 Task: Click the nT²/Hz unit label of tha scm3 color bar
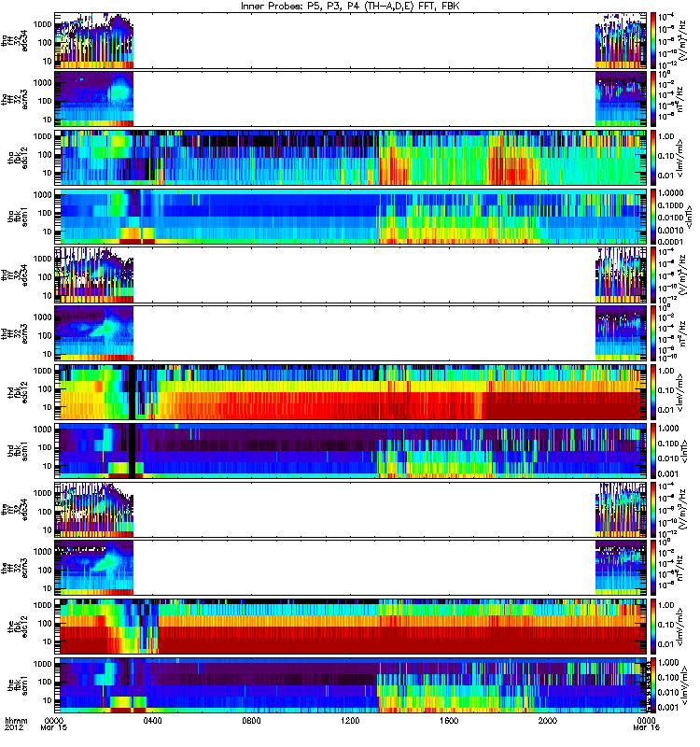(x=680, y=99)
